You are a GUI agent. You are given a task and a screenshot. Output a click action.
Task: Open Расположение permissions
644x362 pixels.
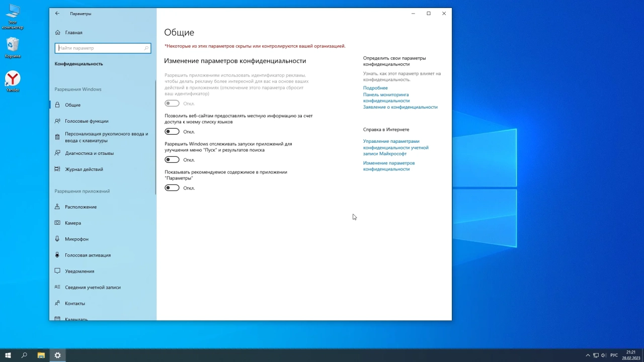[103, 207]
